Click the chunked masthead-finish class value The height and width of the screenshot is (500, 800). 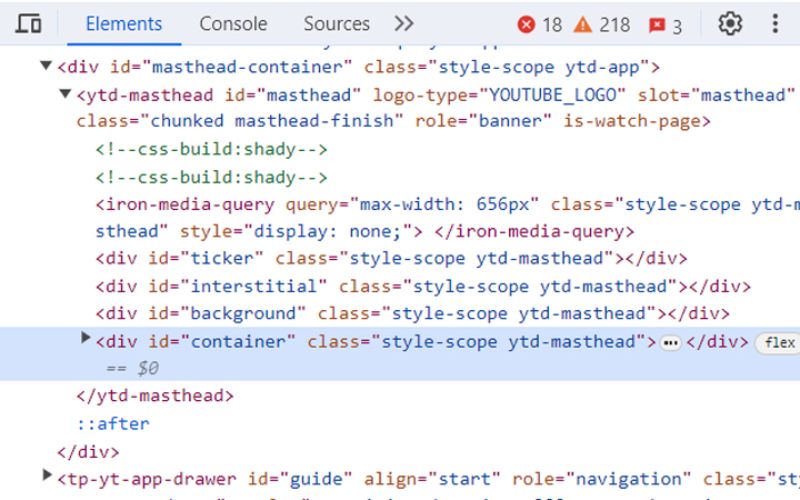click(271, 121)
